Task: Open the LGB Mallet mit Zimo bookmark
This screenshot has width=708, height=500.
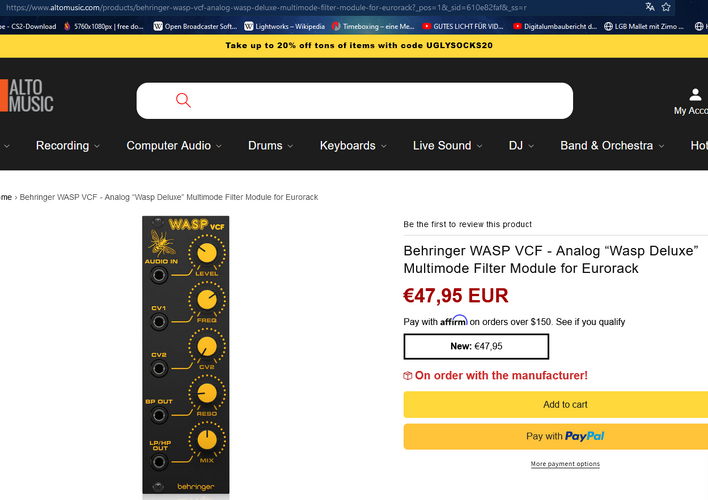Action: pos(644,26)
